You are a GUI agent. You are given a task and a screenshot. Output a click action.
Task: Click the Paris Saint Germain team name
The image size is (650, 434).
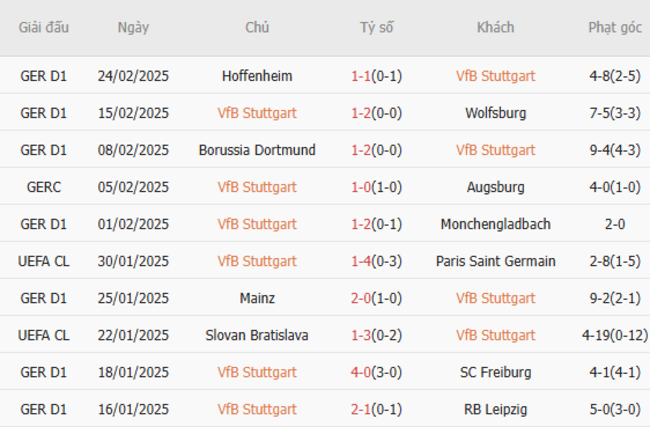pyautogui.click(x=495, y=261)
